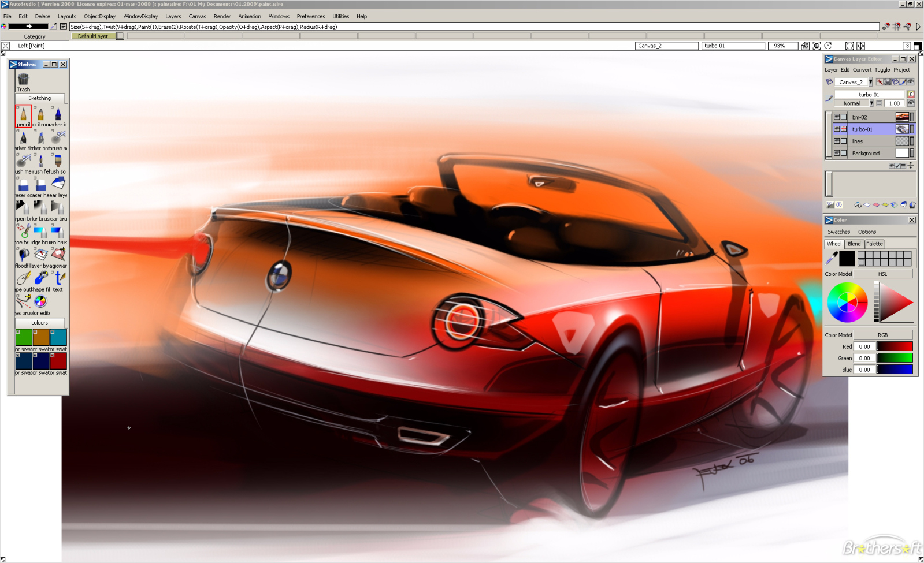924x563 pixels.
Task: Open the Canvas_2 dropdown arrow
Action: [870, 82]
